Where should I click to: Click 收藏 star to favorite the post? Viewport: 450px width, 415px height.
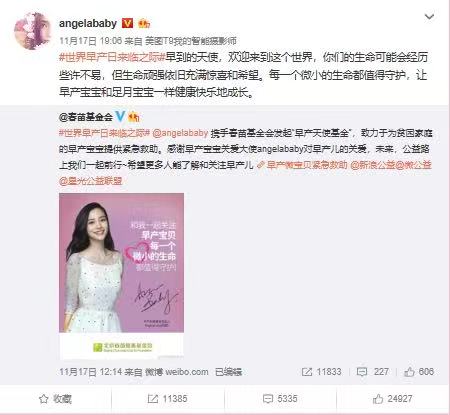coord(55,399)
